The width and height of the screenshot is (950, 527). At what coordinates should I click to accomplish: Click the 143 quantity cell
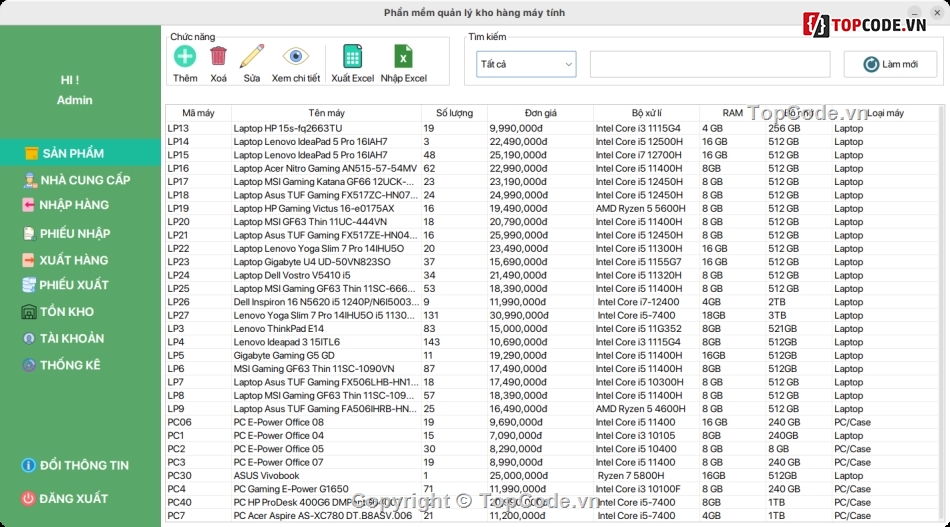point(454,342)
